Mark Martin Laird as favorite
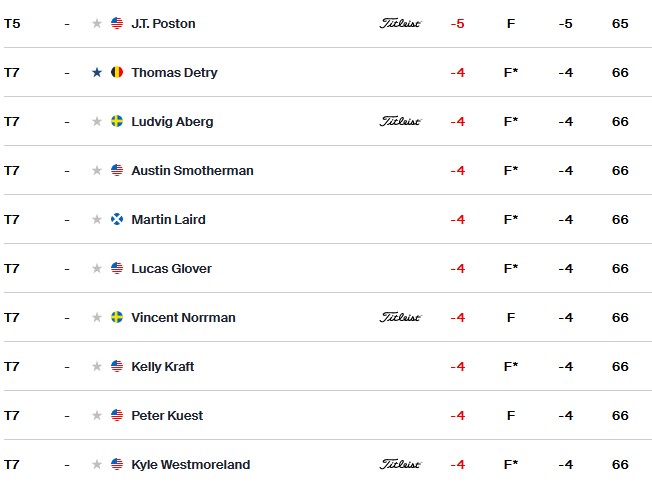 click(97, 219)
